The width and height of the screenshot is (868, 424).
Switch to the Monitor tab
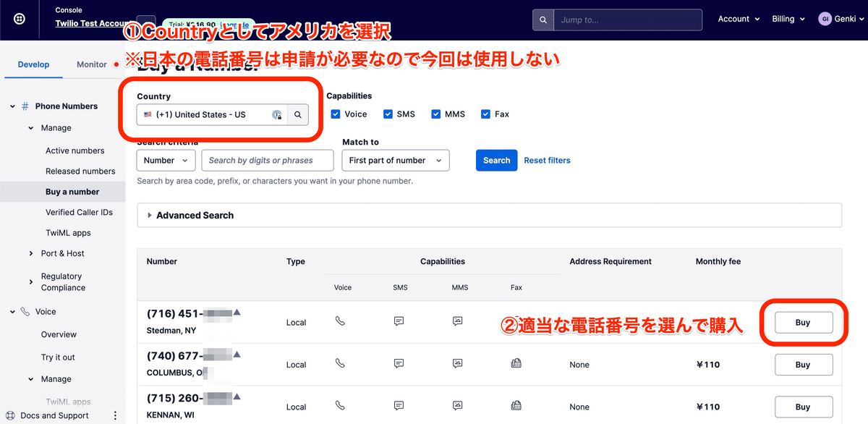pos(92,64)
